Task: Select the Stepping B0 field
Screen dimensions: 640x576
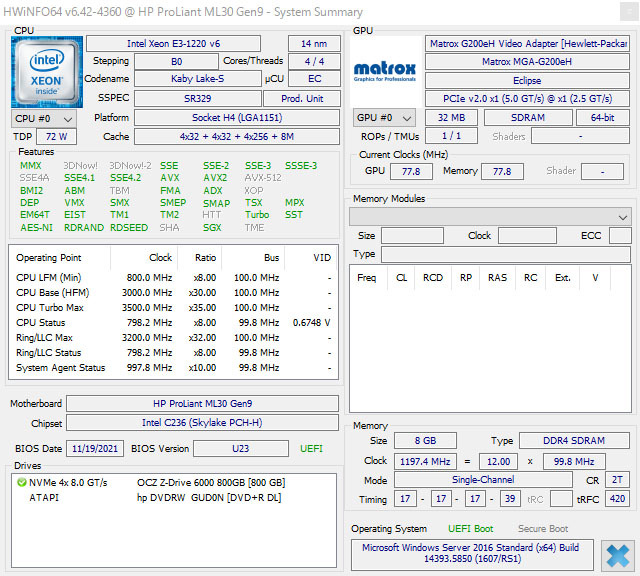Action: 176,62
